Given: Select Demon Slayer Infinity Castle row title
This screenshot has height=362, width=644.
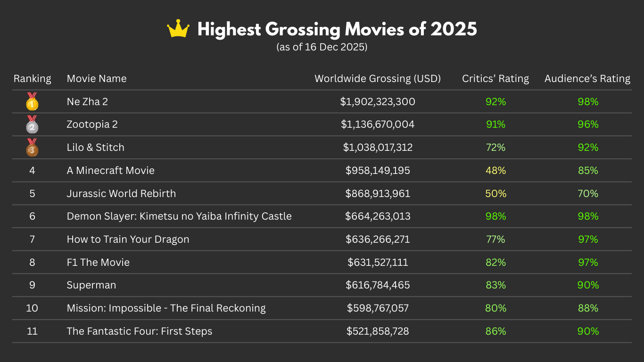Looking at the screenshot, I should 179,216.
